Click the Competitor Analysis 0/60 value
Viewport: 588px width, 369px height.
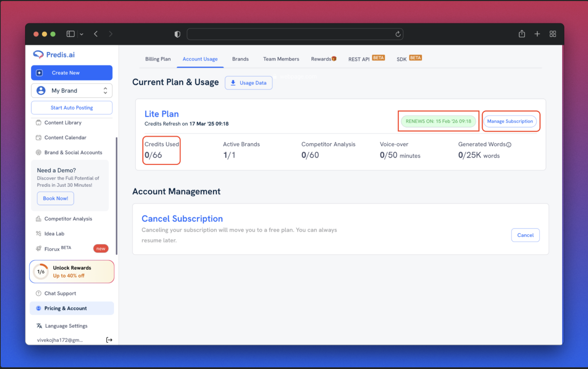coord(310,155)
